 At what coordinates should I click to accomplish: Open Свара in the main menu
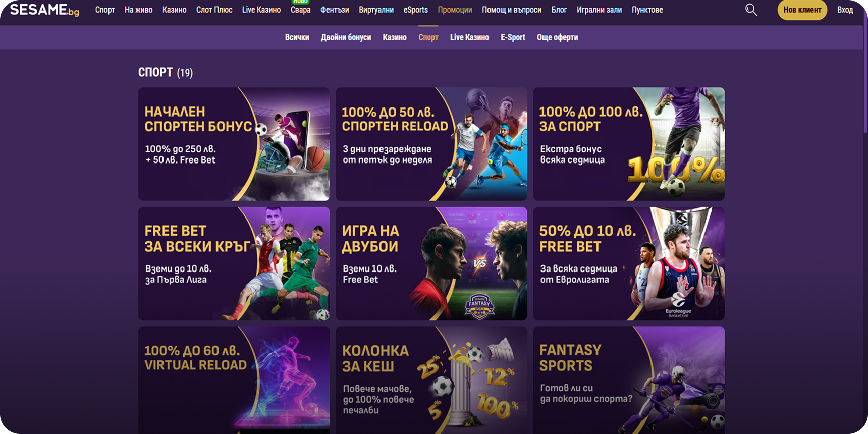click(300, 10)
